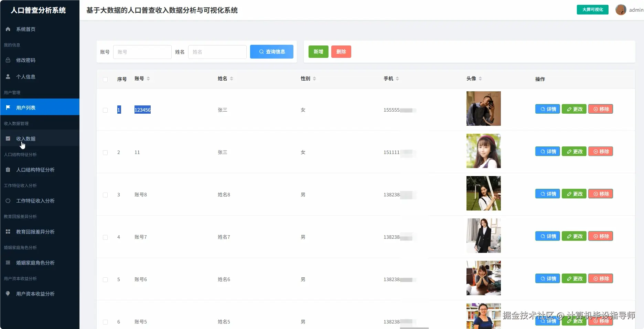The image size is (644, 329).
Task: Focus the 账号 search input field
Action: pyautogui.click(x=142, y=52)
